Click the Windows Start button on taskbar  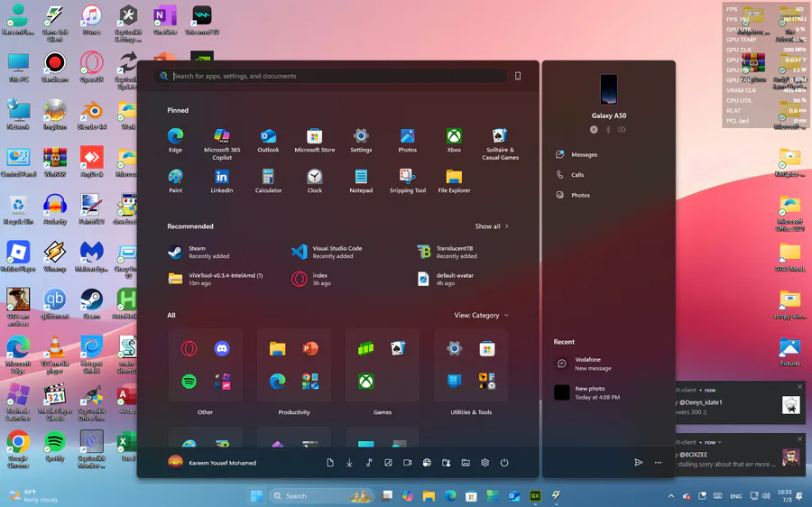click(256, 495)
